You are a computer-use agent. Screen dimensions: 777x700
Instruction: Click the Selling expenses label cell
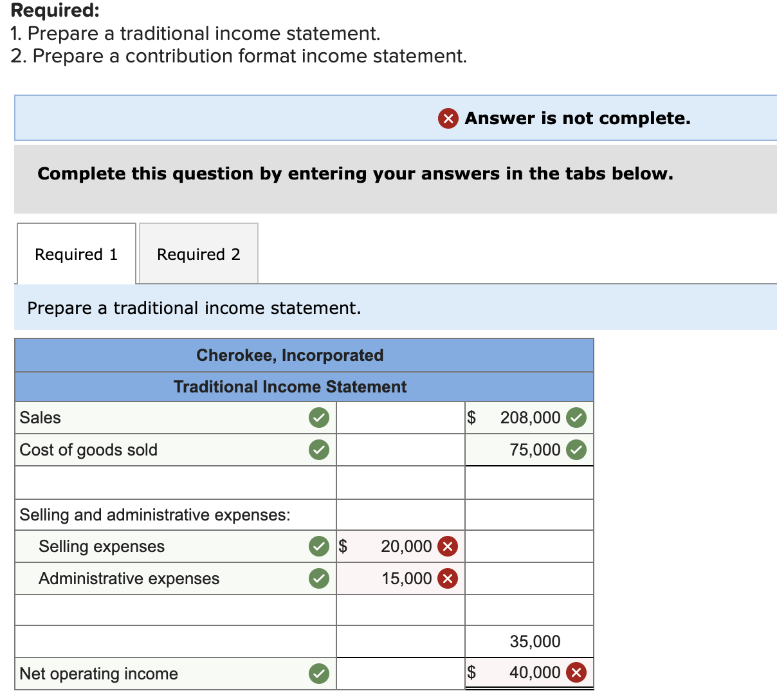pos(176,546)
